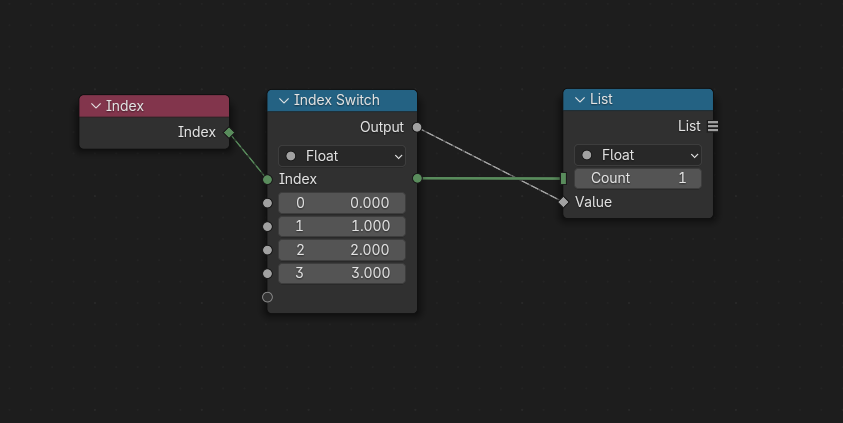Click the 2 value field showing 2.000
Viewport: 843px width, 423px height.
(x=342, y=250)
